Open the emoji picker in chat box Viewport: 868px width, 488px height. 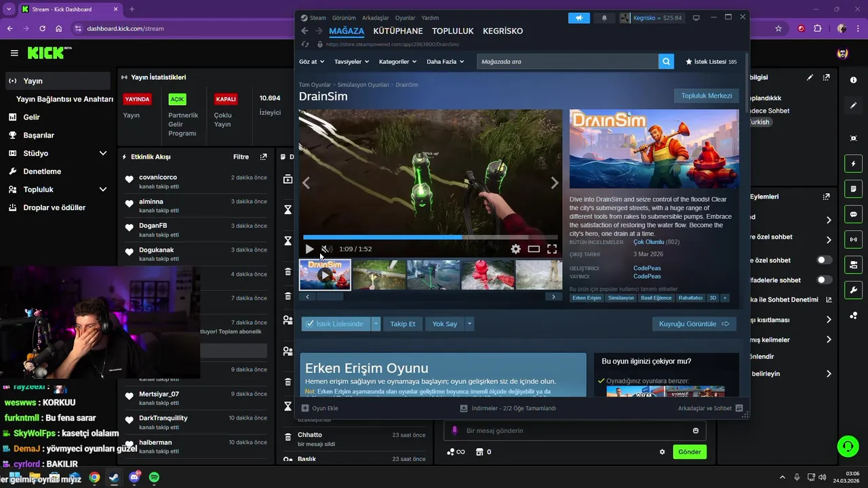696,430
